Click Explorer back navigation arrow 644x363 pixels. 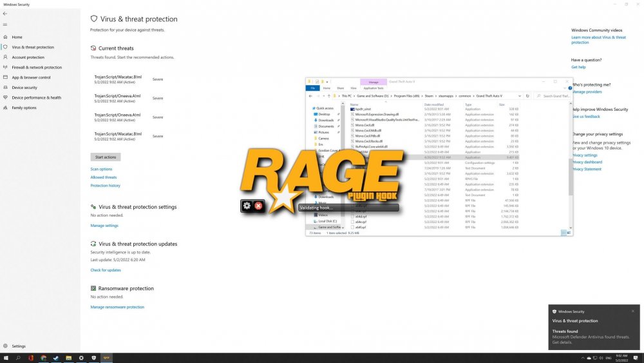click(310, 96)
